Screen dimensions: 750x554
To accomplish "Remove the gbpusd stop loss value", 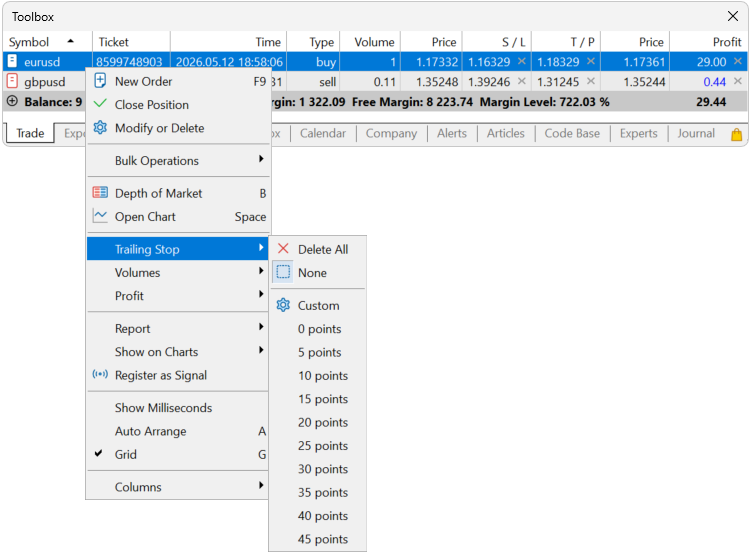I will coord(521,81).
